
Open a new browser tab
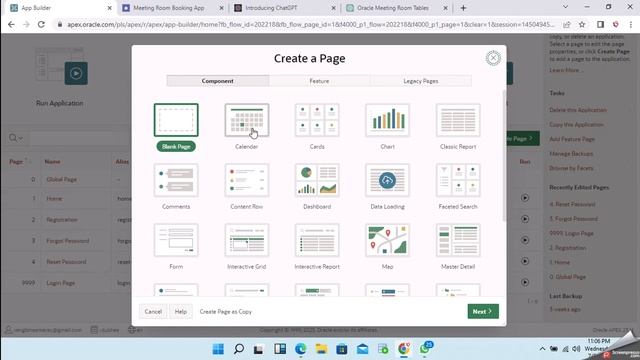(x=463, y=8)
